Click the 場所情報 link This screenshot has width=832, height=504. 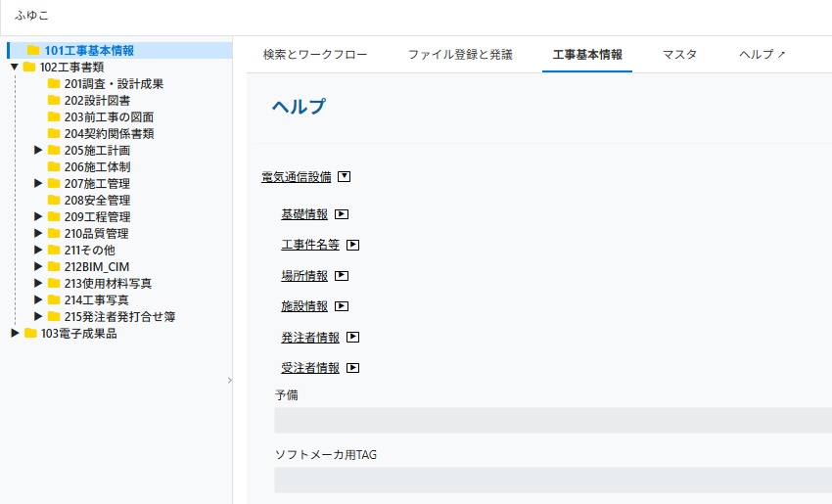coord(304,276)
